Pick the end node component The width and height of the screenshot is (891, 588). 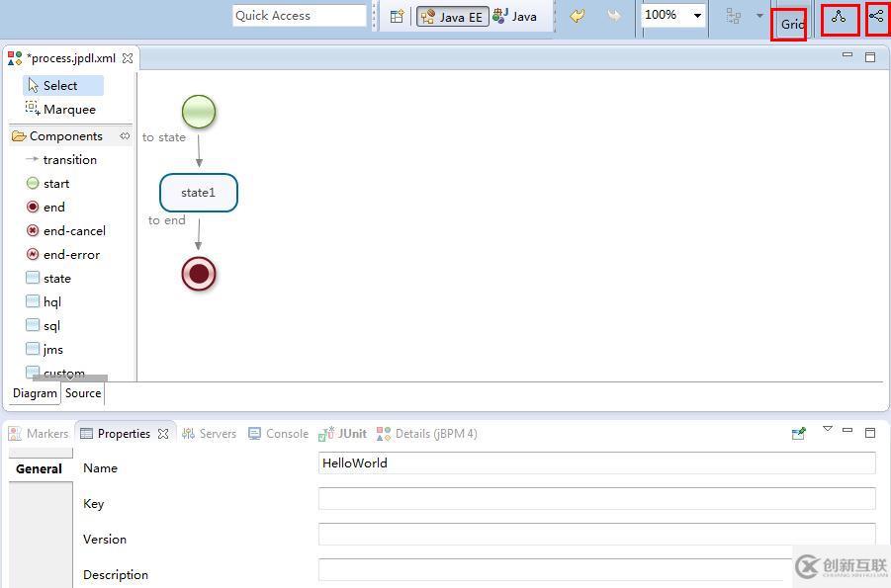point(45,208)
